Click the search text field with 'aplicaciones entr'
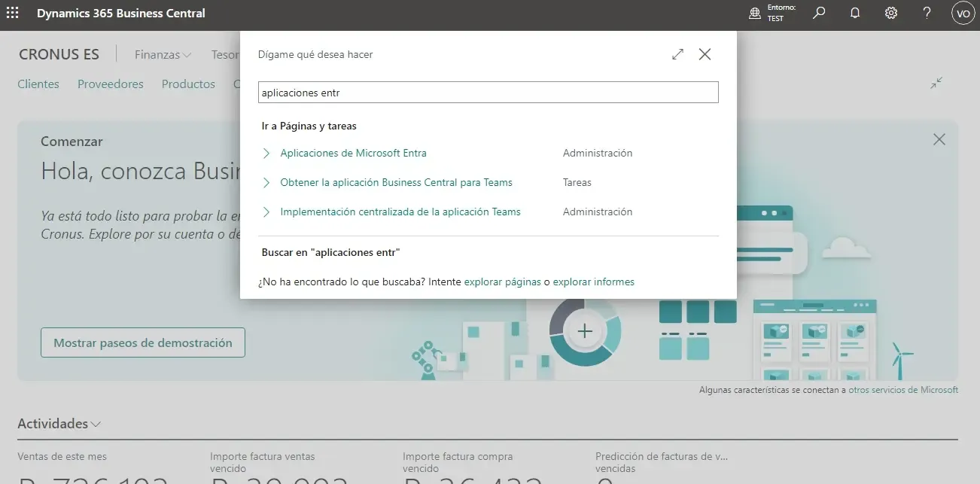This screenshot has width=980, height=484. (x=488, y=93)
